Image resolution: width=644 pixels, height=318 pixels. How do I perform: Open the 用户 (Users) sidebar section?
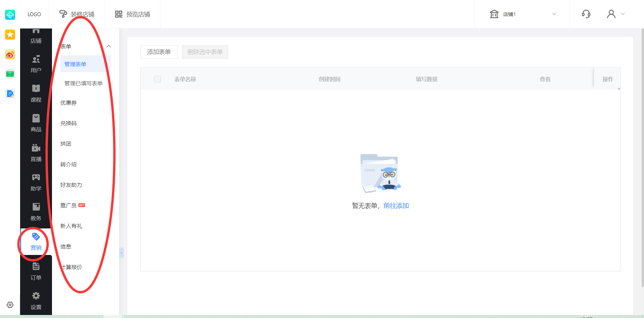point(36,64)
